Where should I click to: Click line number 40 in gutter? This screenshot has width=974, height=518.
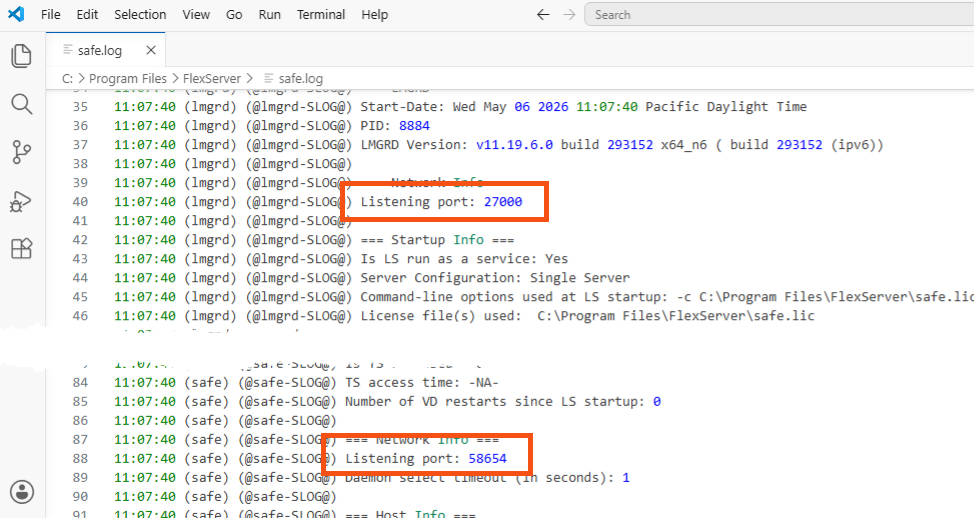pos(80,202)
